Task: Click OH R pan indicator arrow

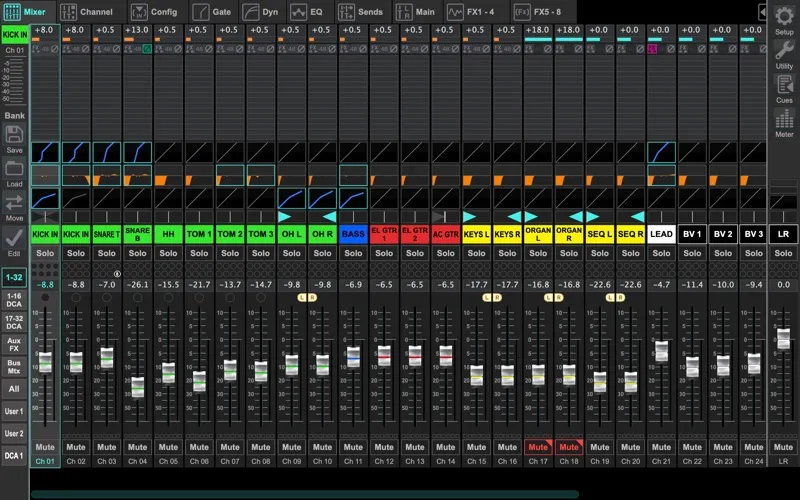Action: pyautogui.click(x=330, y=217)
